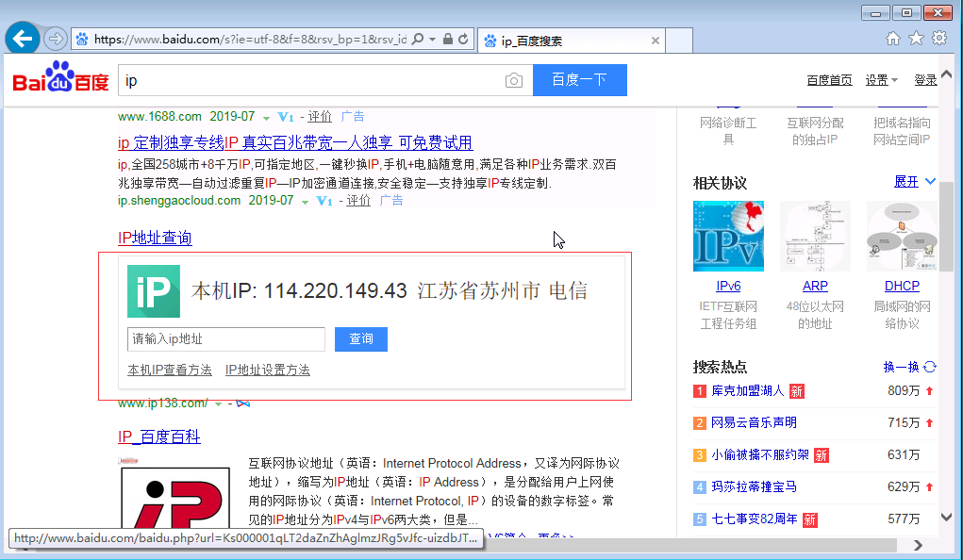Click the browser Home icon
This screenshot has width=963, height=560.
893,39
